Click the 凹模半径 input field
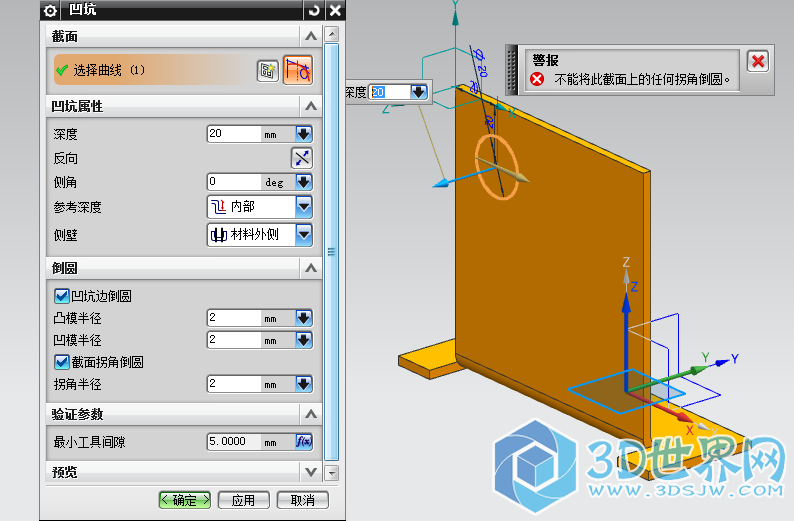 tap(234, 340)
